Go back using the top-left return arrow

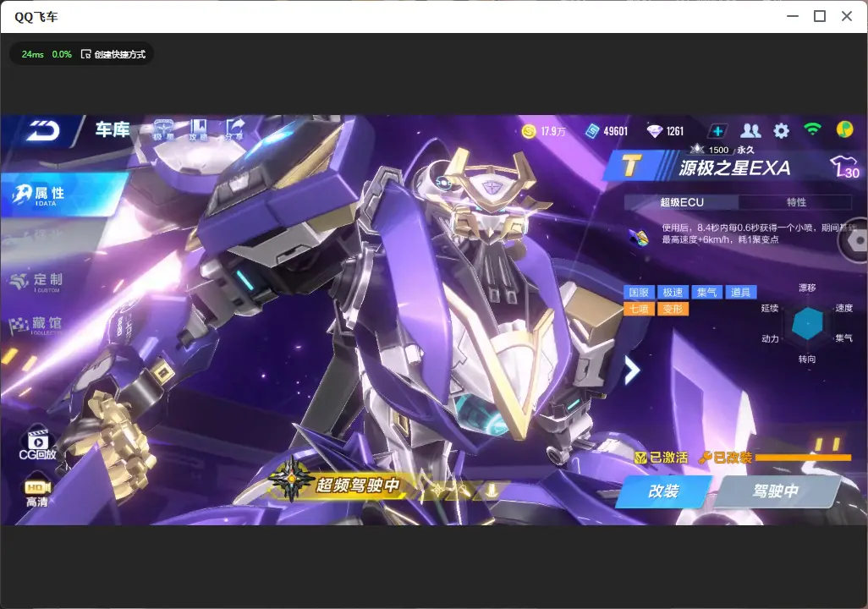(x=43, y=131)
